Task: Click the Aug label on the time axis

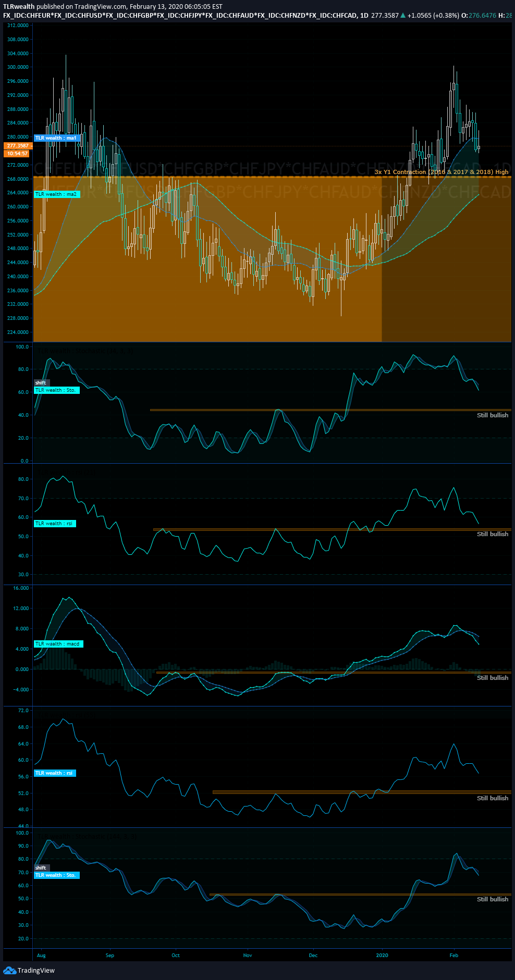Action: (x=41, y=956)
